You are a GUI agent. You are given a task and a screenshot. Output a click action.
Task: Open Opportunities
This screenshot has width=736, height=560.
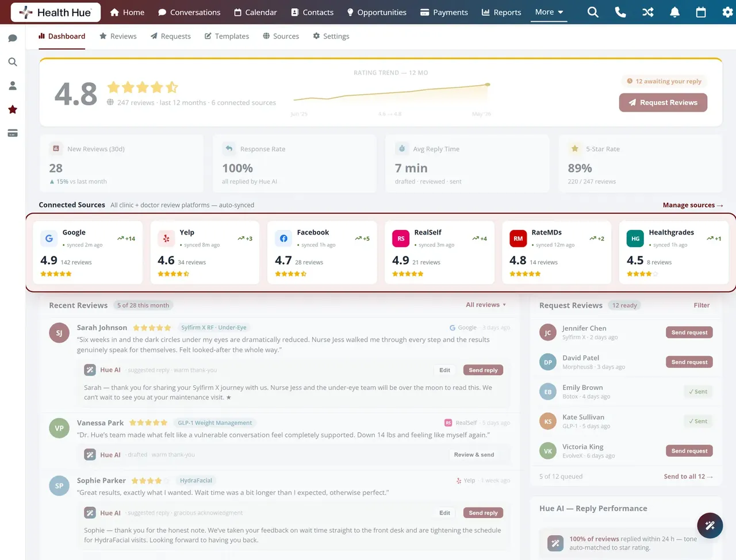377,12
